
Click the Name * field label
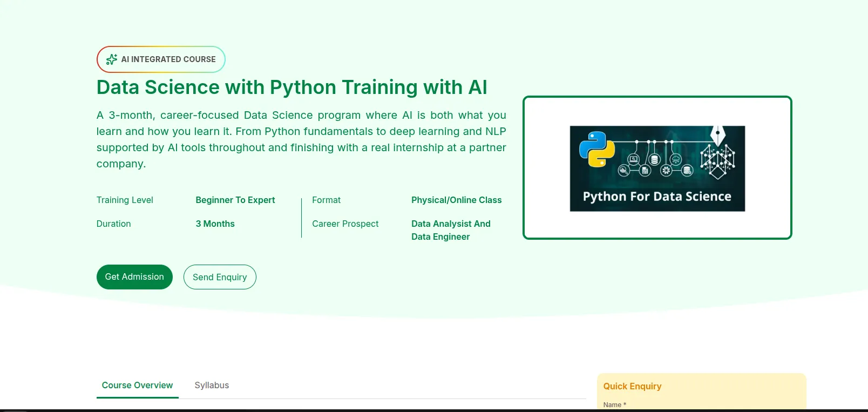pos(615,405)
